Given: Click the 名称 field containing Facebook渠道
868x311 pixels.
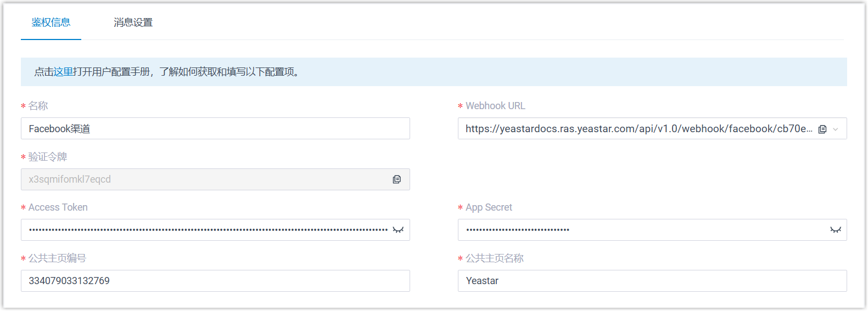Looking at the screenshot, I should pyautogui.click(x=215, y=128).
